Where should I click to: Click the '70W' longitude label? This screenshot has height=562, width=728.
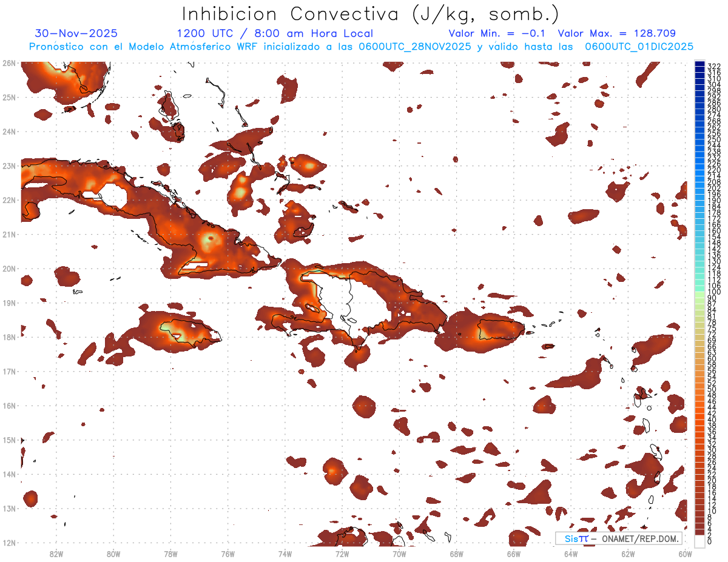pos(399,554)
